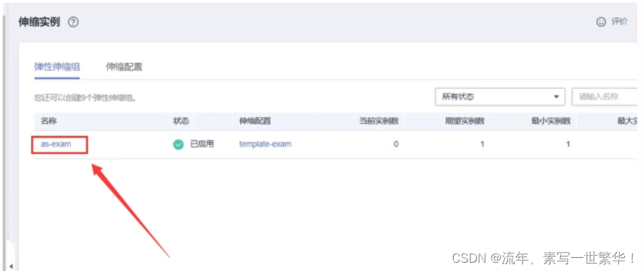Click the 评价 feedback link
Screen dimensions: 644x271
point(619,22)
